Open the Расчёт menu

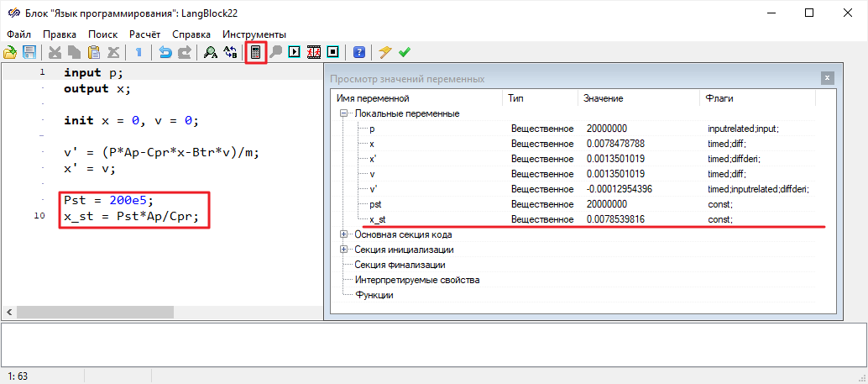tap(144, 34)
